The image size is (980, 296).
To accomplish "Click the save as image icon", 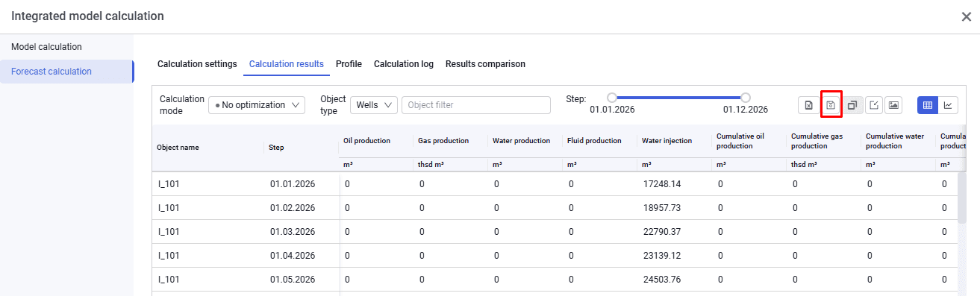I will pyautogui.click(x=893, y=105).
